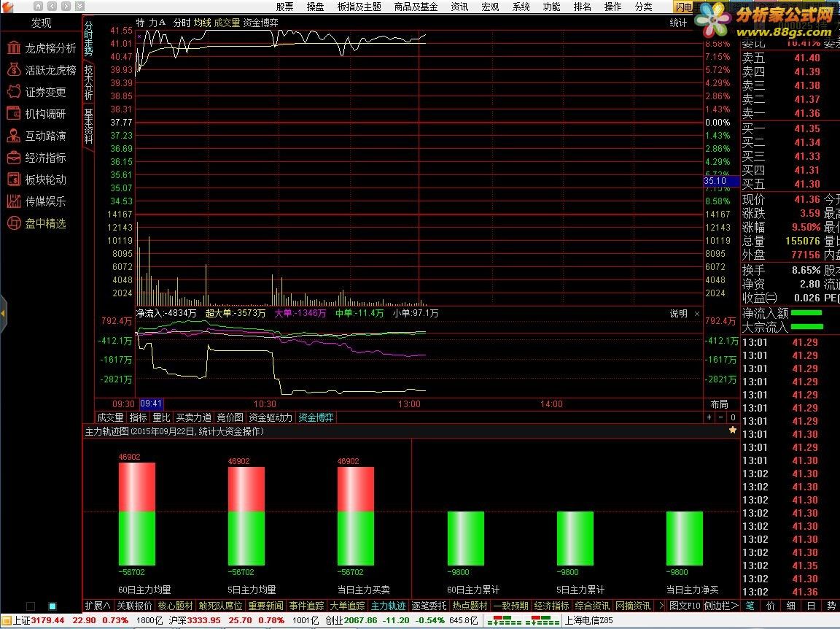Image resolution: width=840 pixels, height=629 pixels.
Task: Click the application logo icon at top left
Action: [x=7, y=7]
